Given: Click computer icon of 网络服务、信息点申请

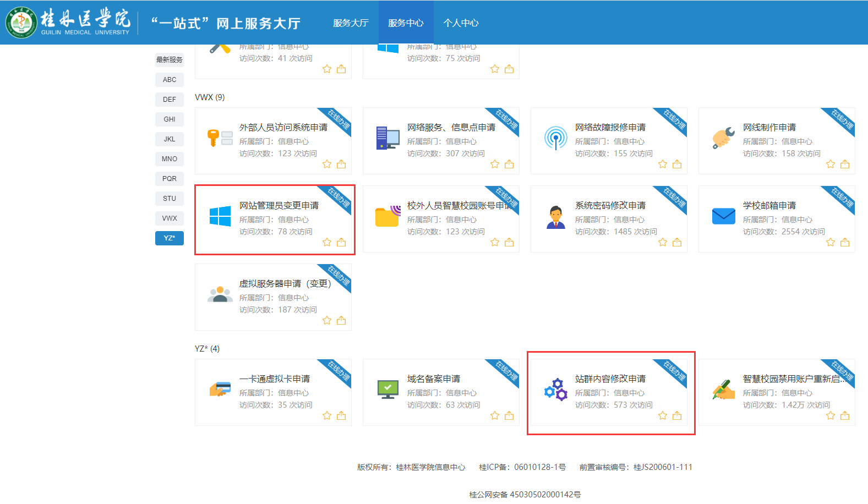Looking at the screenshot, I should 387,138.
